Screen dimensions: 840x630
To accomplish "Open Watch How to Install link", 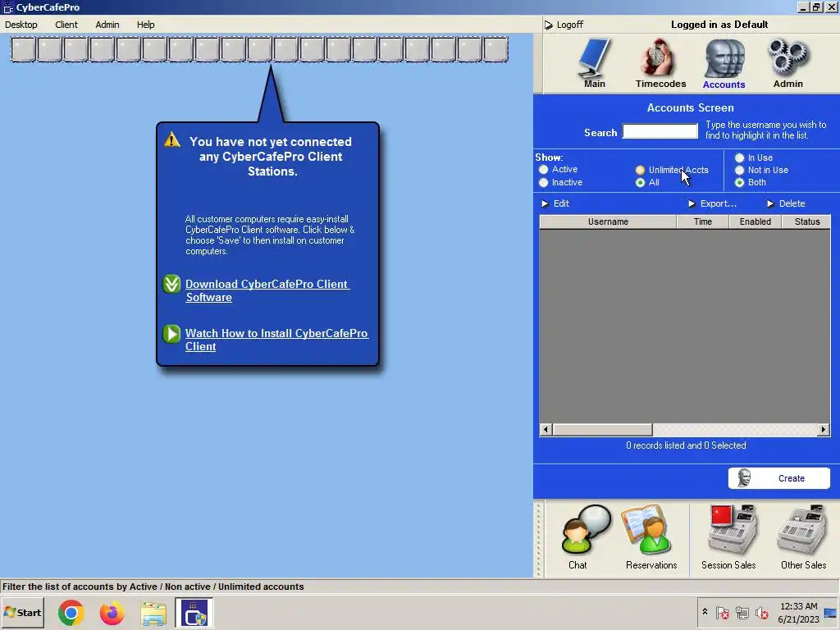I will [x=276, y=340].
